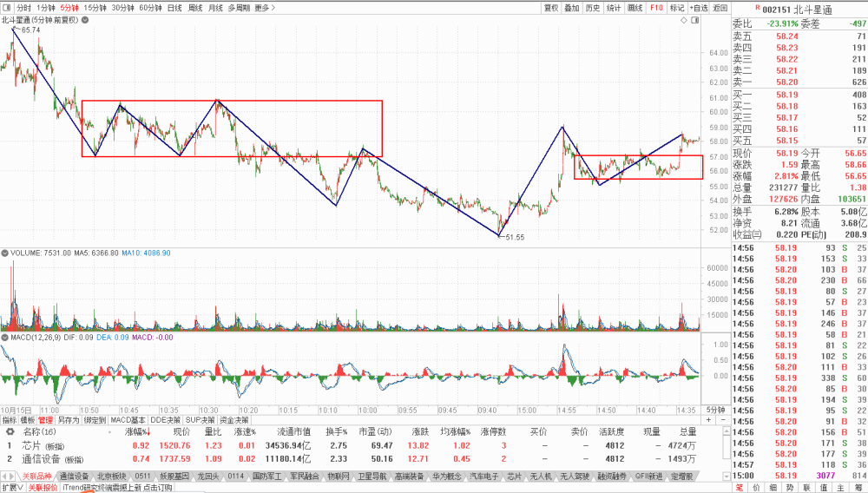Click the minus zoom icon under the time axis
The height and width of the screenshot is (493, 868).
[722, 420]
